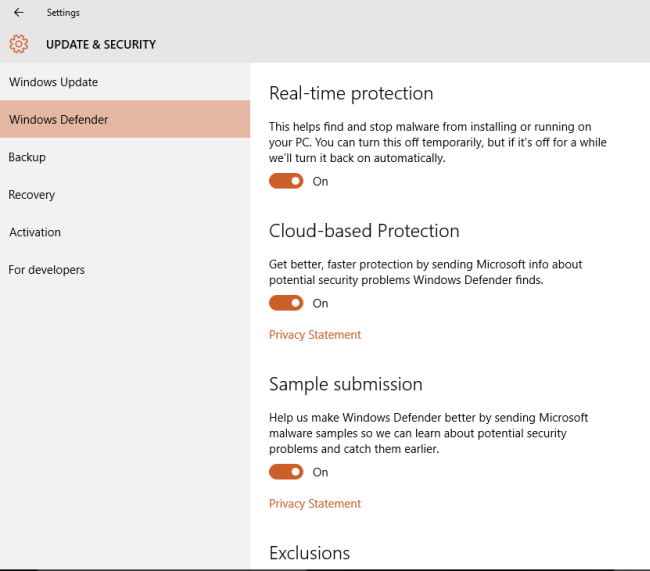
Task: Click the back arrow icon
Action: pyautogui.click(x=18, y=13)
